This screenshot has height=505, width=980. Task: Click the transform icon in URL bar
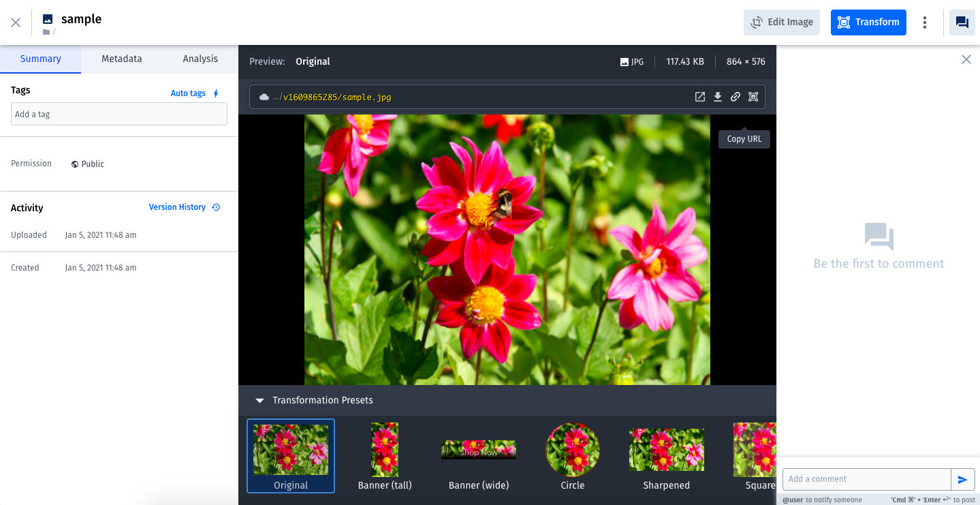point(753,97)
